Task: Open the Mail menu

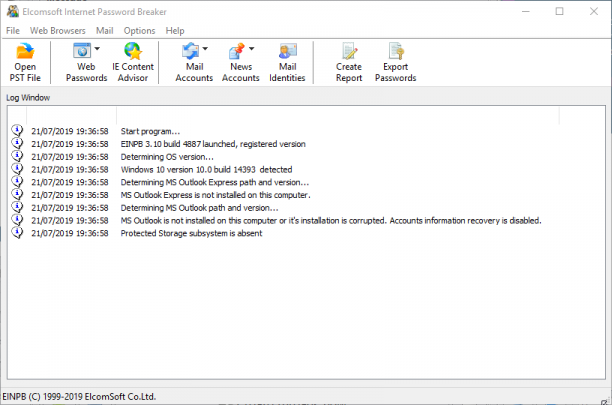Action: point(105,30)
